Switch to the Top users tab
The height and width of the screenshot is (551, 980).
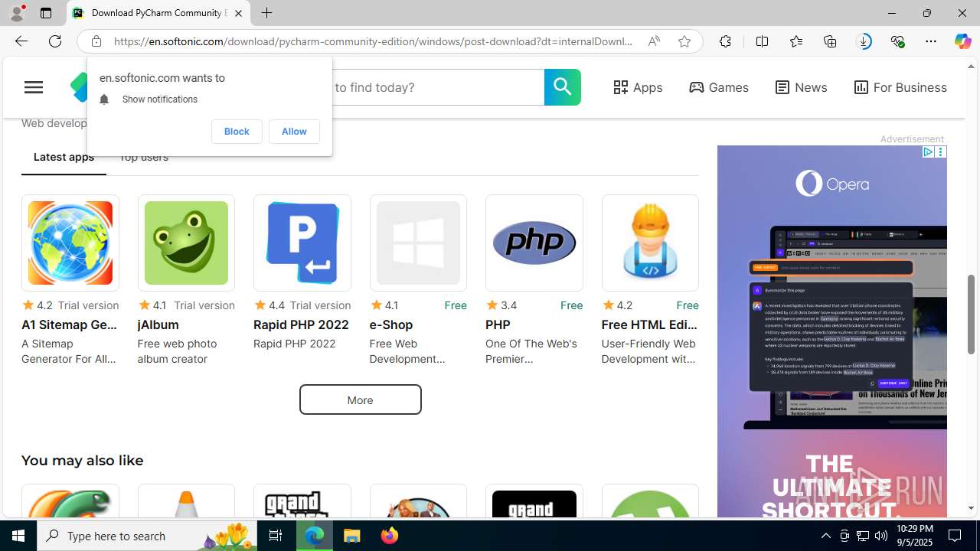pyautogui.click(x=143, y=158)
